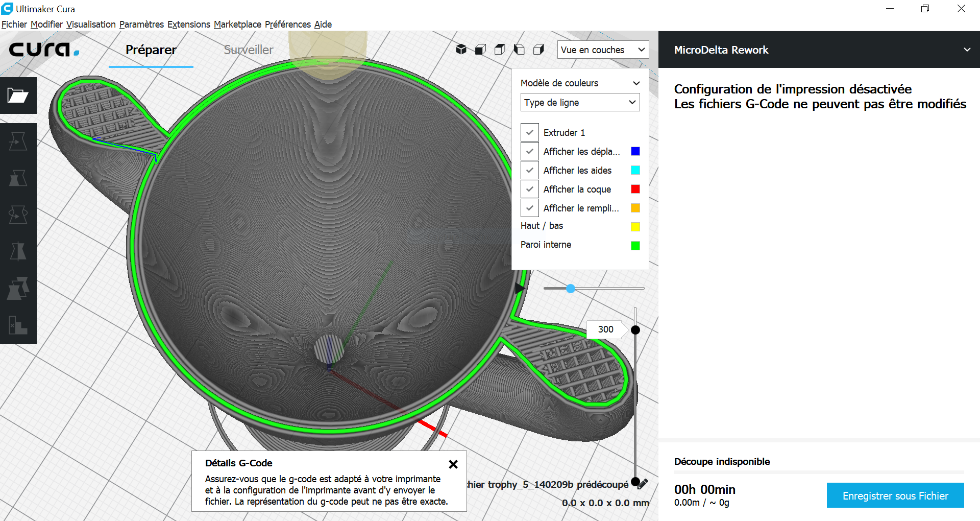Select the Move tool in sidebar
Viewport: 980px width, 521px height.
tap(18, 141)
